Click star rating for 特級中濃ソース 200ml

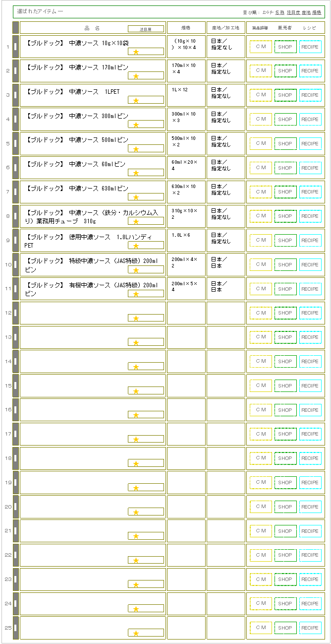pos(146,269)
